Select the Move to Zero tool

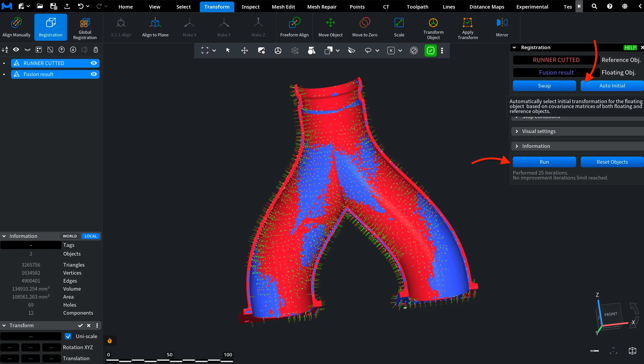(x=365, y=27)
